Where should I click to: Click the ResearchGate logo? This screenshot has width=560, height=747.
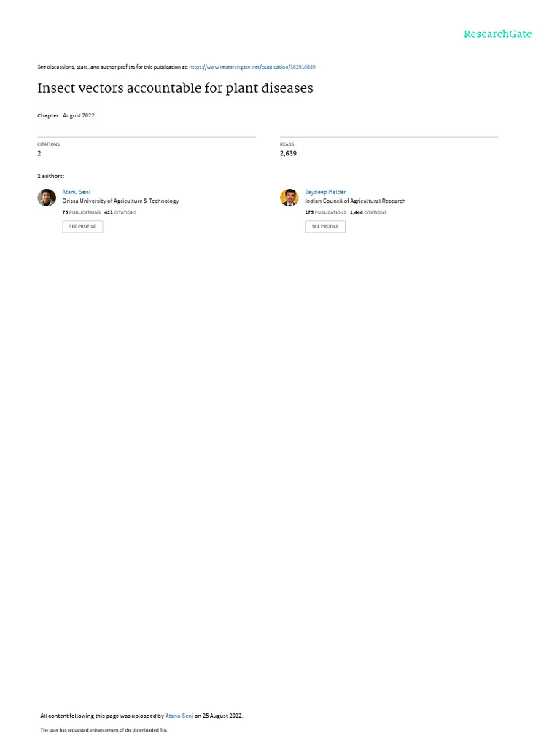(497, 34)
